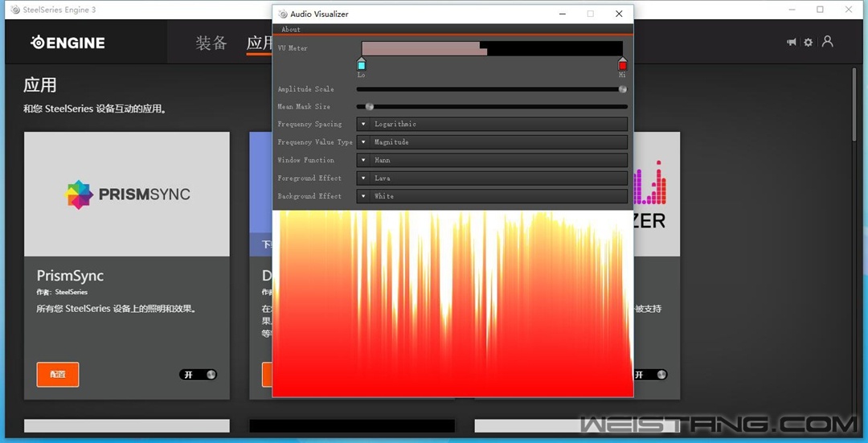
Task: Switch to the 应用 tab in Engine
Action: (x=259, y=43)
